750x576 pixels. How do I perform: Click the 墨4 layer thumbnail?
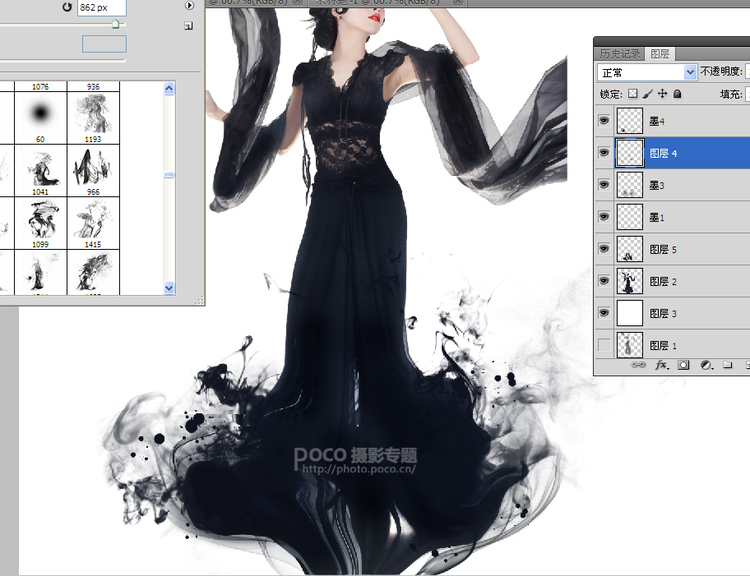629,121
